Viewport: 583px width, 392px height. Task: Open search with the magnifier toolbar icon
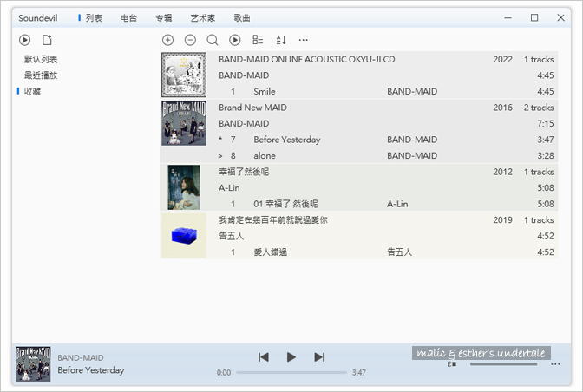pyautogui.click(x=213, y=40)
